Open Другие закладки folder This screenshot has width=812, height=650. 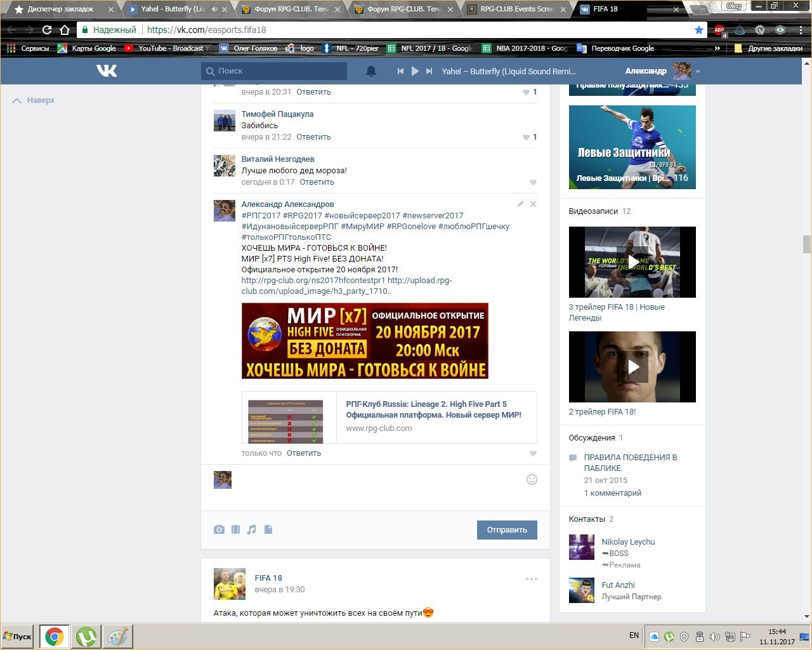click(x=768, y=48)
